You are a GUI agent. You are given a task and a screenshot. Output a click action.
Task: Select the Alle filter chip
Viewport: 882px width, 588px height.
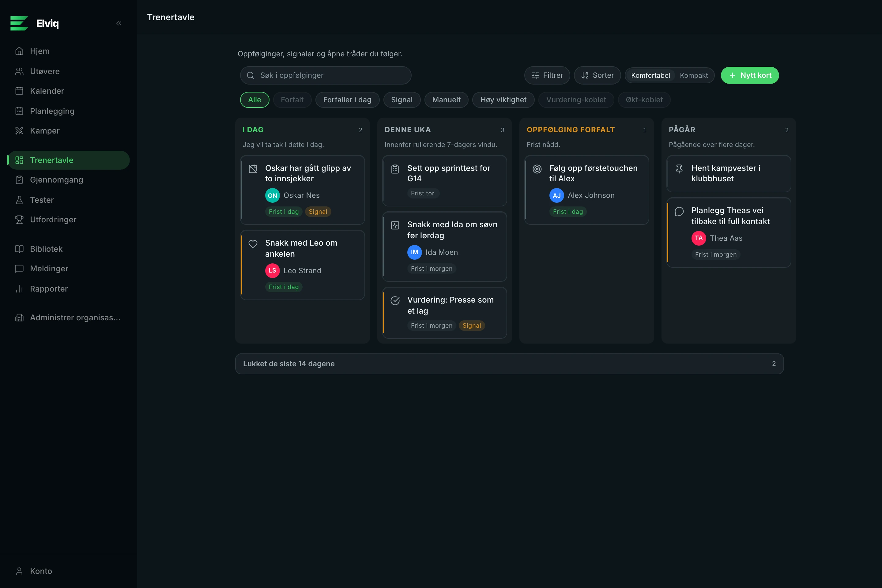[254, 100]
